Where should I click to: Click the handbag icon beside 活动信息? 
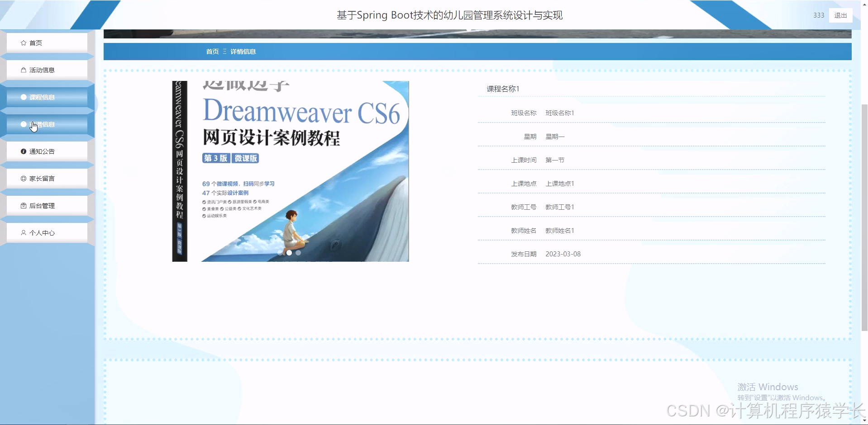tap(24, 70)
